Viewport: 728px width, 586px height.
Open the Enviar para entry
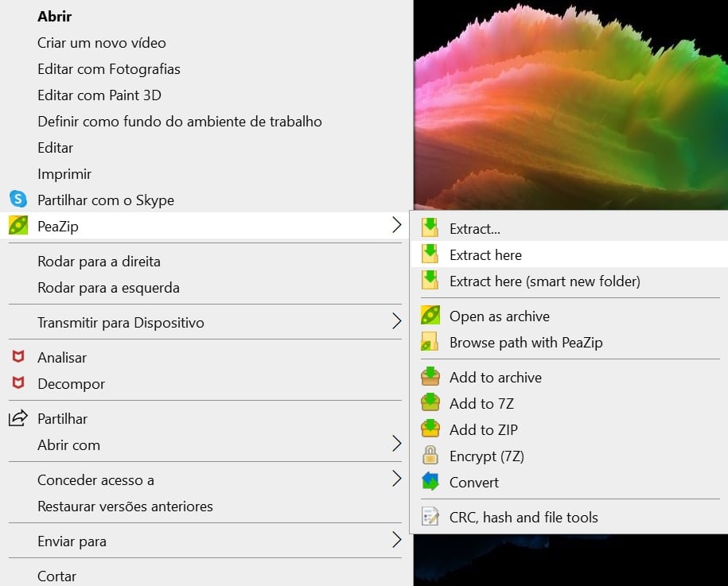pyautogui.click(x=72, y=541)
